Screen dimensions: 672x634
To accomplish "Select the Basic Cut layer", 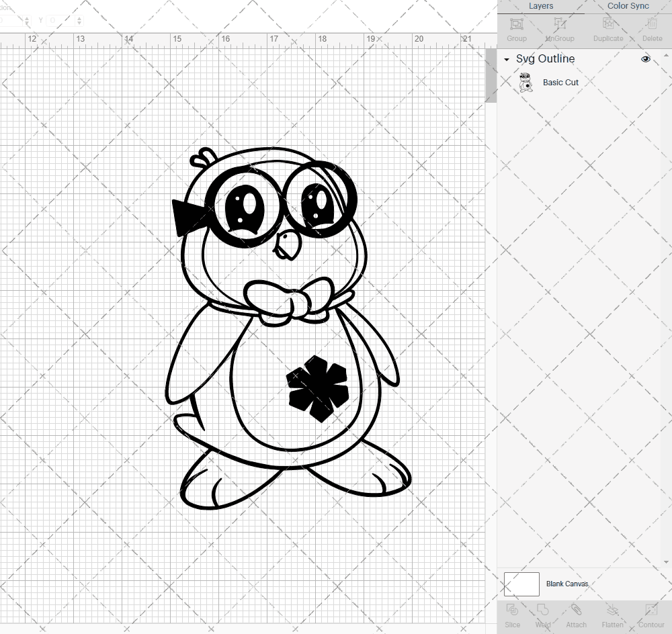I will point(560,82).
